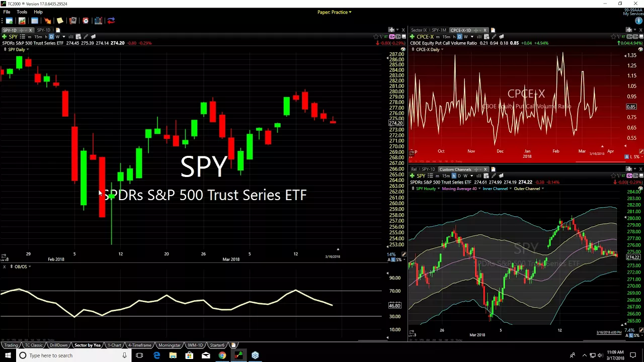Select 'm' minute timeframe on CPCE-X chart
This screenshot has height=362, width=644.
coord(438,37)
